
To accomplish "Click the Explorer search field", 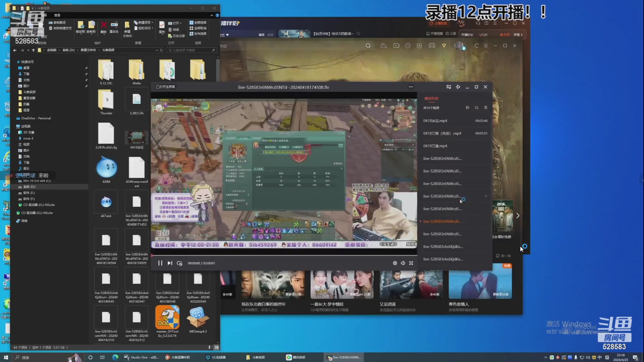I will (191, 50).
